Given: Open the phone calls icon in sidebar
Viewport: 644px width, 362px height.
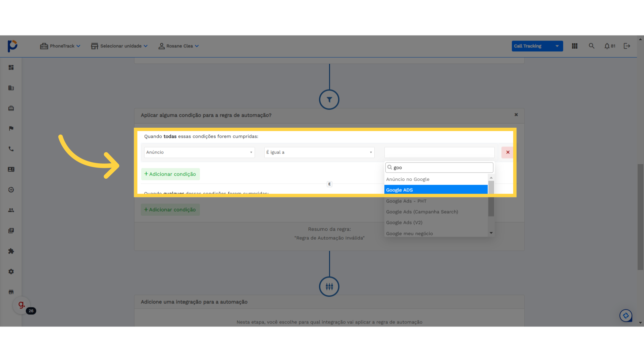Looking at the screenshot, I should coord(11,149).
